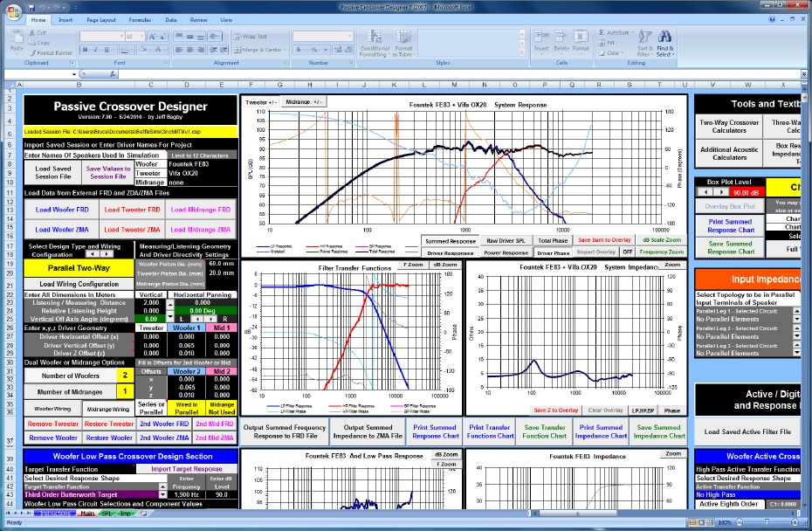Click the Delete cells icon
Viewport: 812px width, 531px height.
click(x=561, y=37)
